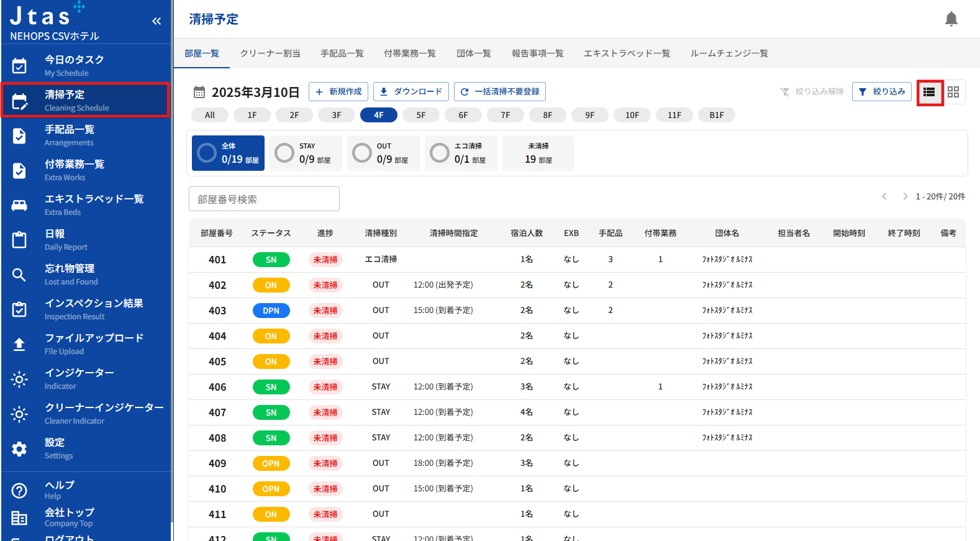This screenshot has height=541, width=980.
Task: Open the calendar date picker icon
Action: (199, 93)
